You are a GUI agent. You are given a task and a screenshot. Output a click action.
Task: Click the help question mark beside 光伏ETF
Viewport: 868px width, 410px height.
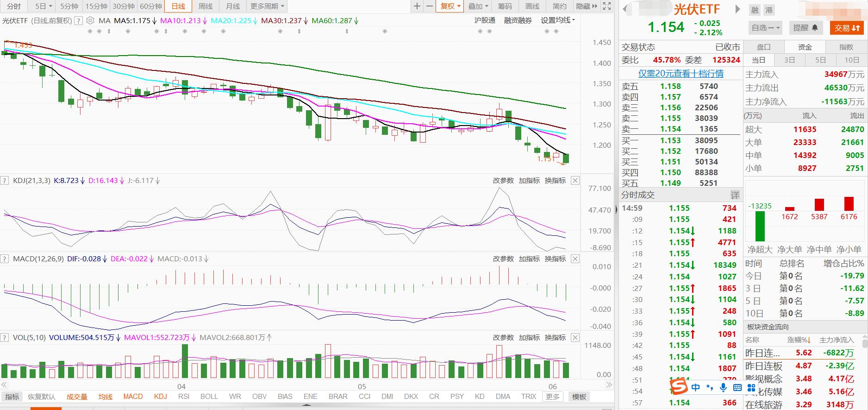tap(79, 20)
